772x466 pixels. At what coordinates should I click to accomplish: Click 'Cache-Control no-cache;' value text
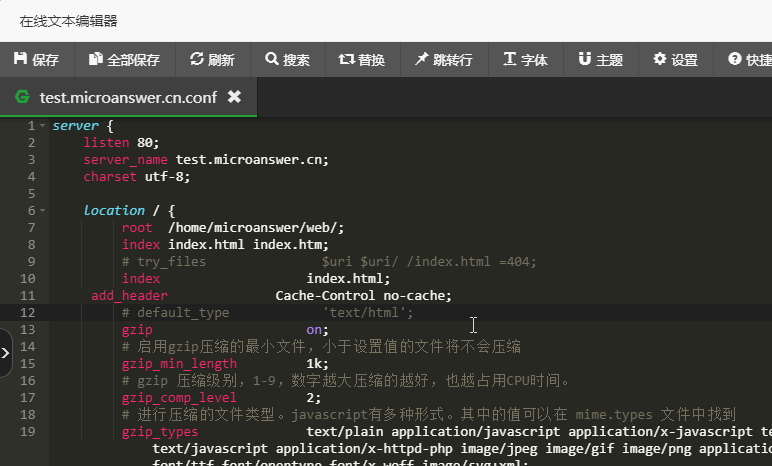pyautogui.click(x=363, y=296)
